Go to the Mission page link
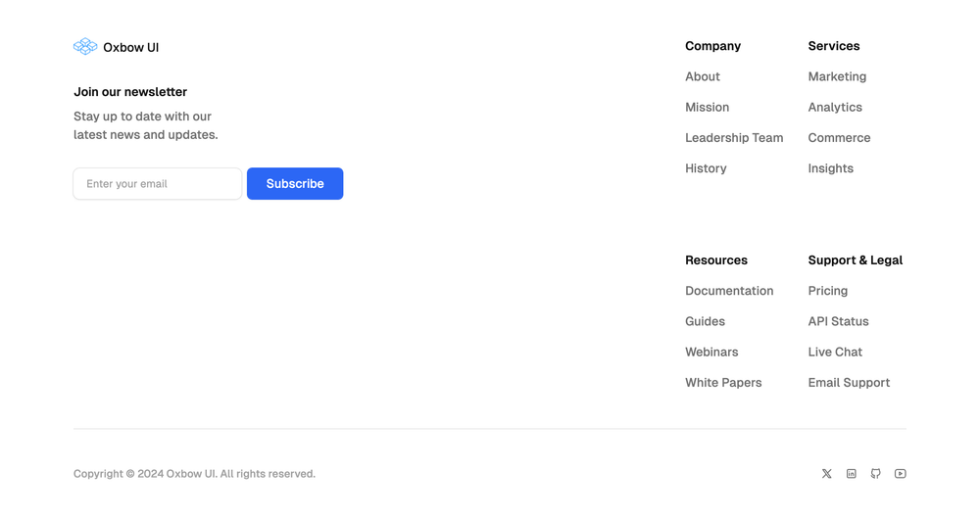This screenshot has width=980, height=518. 707,108
